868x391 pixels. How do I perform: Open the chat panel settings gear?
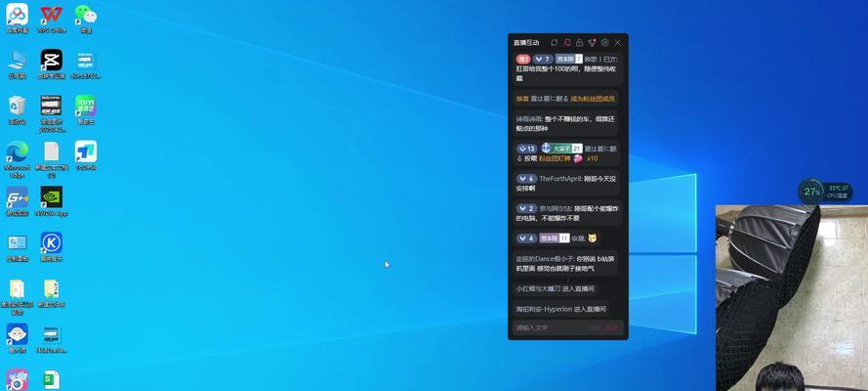click(x=604, y=43)
